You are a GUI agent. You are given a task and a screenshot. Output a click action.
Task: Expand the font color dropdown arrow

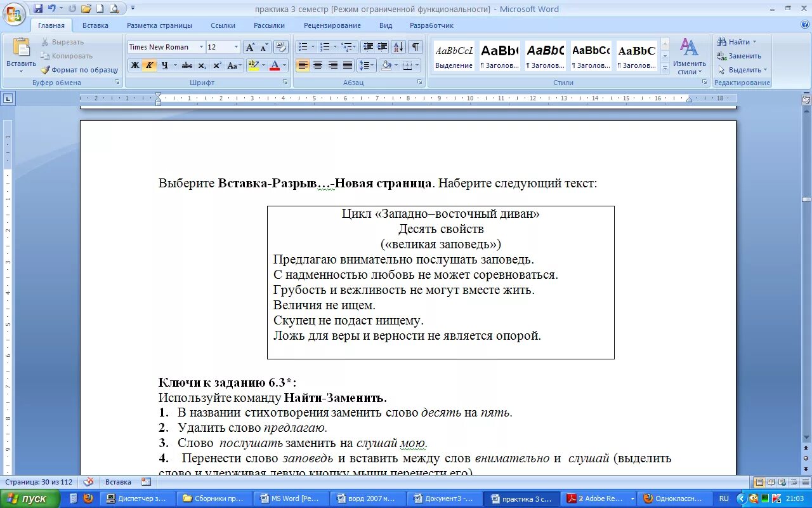(x=285, y=65)
